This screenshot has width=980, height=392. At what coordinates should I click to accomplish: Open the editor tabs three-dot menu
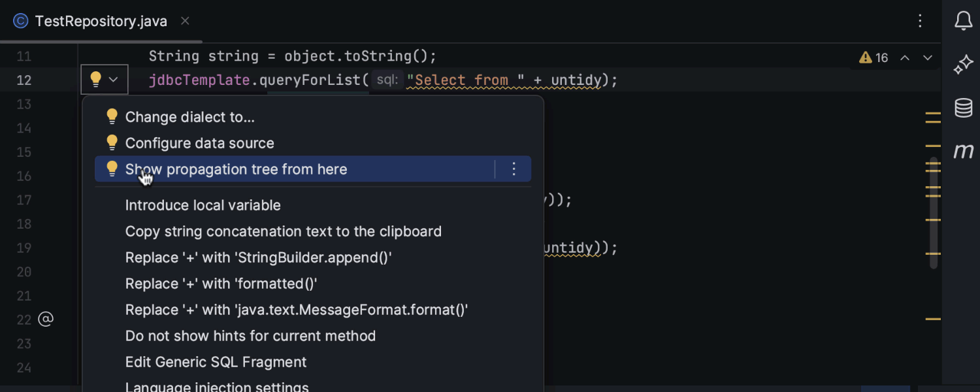click(x=920, y=22)
